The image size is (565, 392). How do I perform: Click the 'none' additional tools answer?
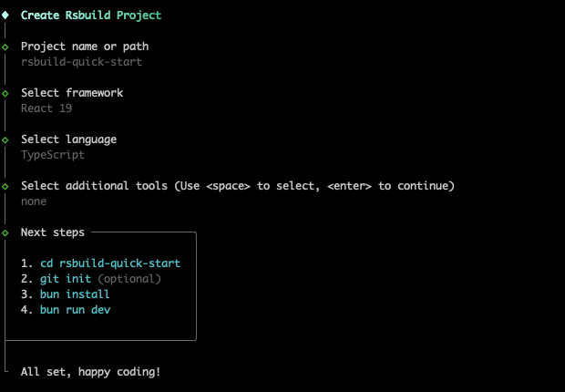click(x=34, y=201)
